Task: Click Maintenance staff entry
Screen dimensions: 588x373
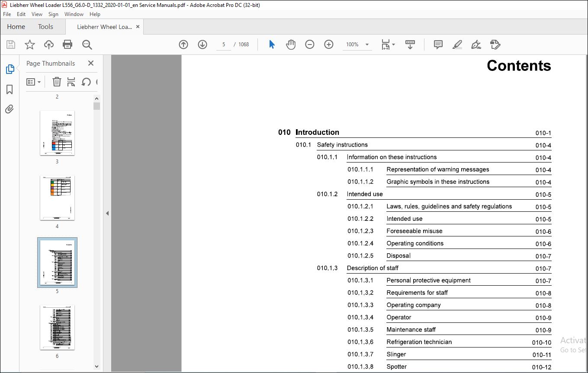Action: tap(411, 330)
